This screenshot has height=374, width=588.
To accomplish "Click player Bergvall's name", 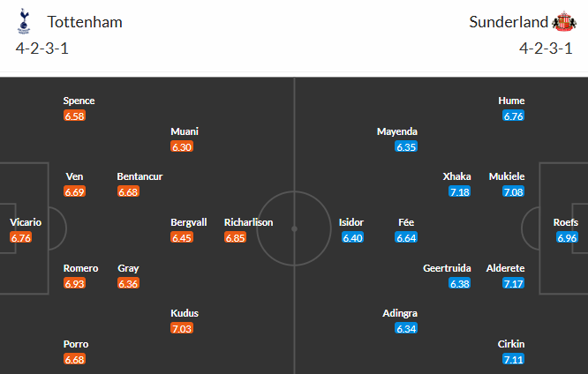I will coord(189,222).
